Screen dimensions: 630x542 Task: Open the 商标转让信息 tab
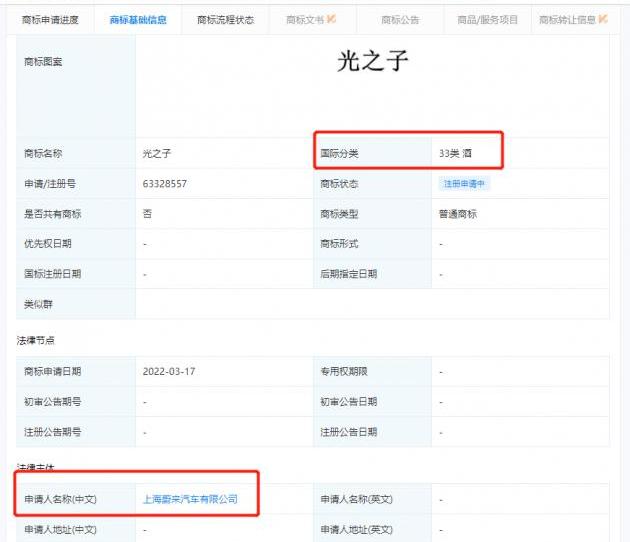[567, 20]
